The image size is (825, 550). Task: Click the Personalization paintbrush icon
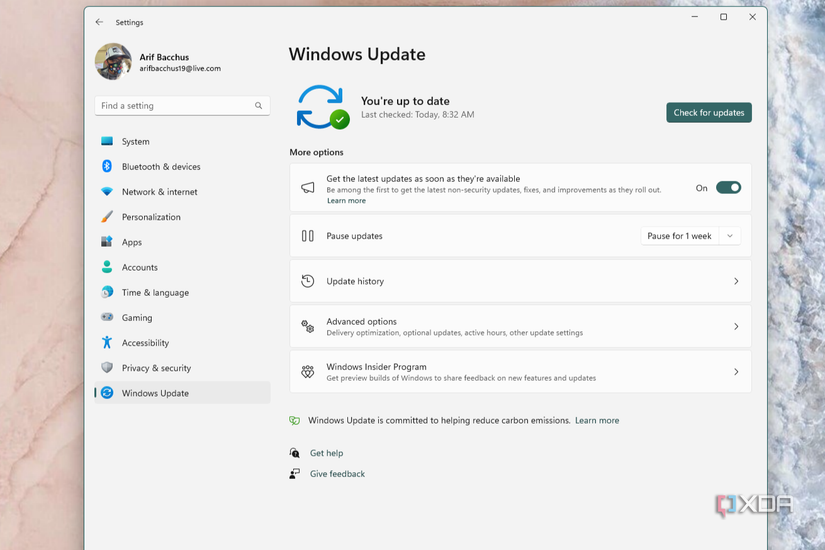coord(107,216)
